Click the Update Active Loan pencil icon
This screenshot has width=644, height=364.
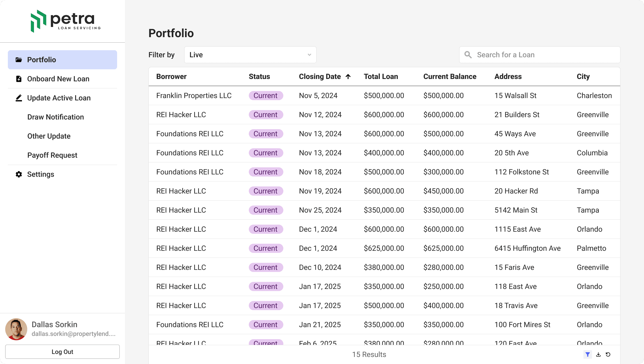coord(19,98)
